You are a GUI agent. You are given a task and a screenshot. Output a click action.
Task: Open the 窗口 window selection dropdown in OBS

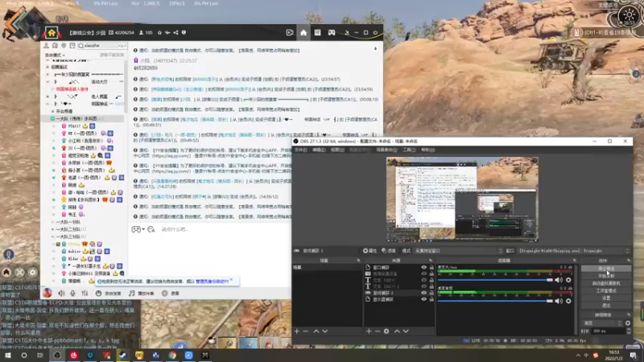574,251
